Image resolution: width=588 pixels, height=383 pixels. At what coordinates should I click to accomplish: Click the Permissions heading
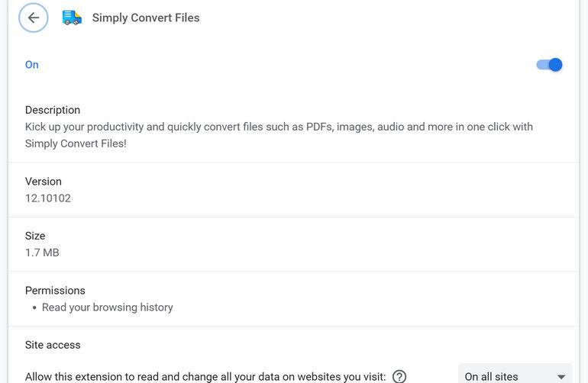(x=55, y=291)
